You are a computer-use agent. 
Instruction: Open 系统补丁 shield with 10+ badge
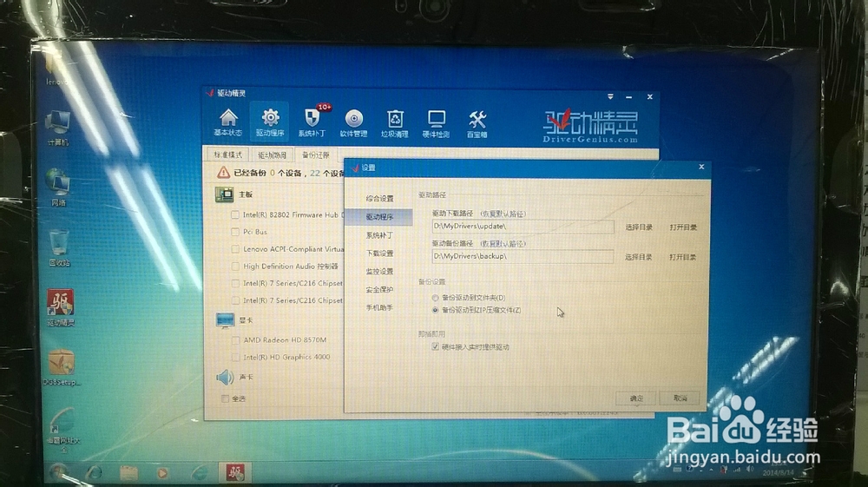pyautogui.click(x=312, y=122)
